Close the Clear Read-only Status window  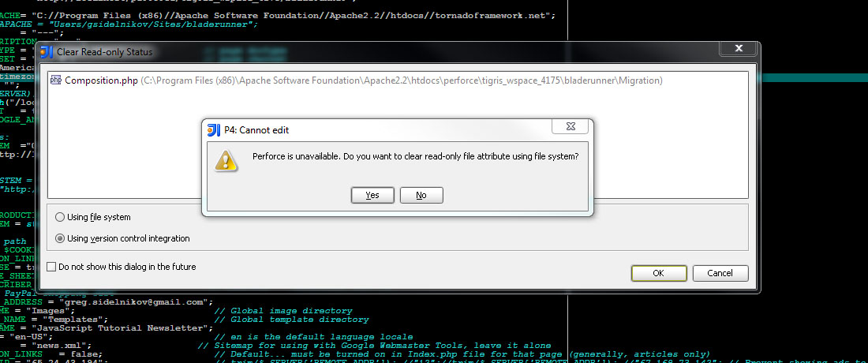(739, 49)
